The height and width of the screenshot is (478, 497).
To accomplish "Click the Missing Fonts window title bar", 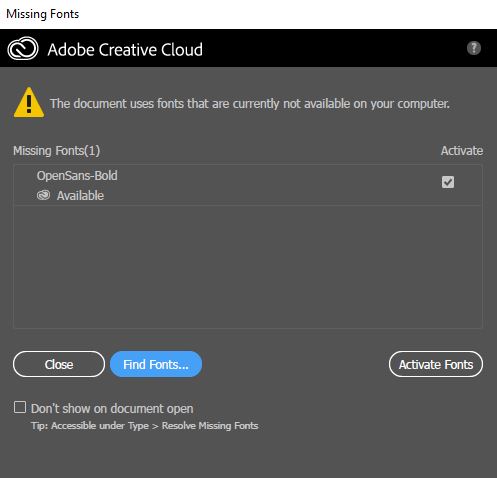I will click(x=248, y=14).
